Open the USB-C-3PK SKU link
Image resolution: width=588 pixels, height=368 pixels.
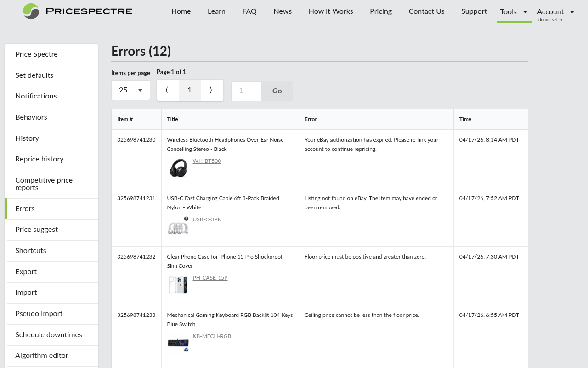[x=207, y=219]
